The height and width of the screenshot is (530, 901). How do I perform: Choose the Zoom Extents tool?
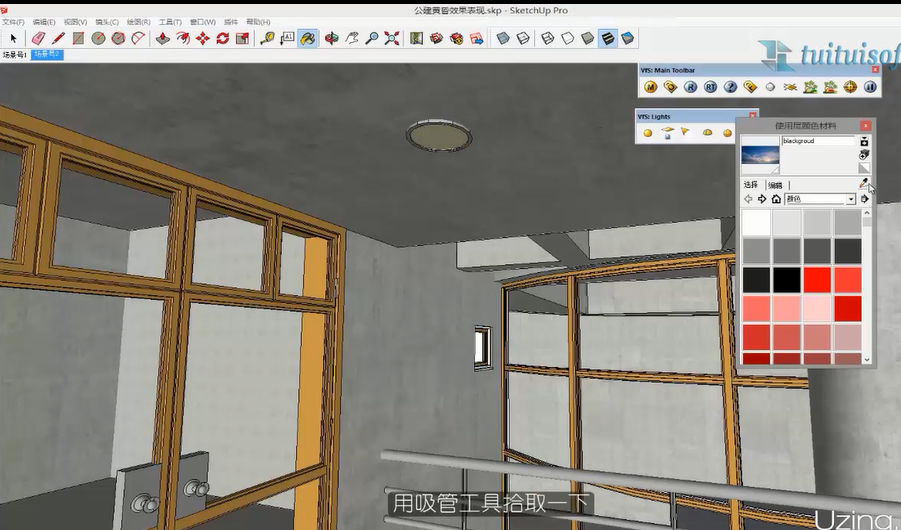click(x=391, y=38)
